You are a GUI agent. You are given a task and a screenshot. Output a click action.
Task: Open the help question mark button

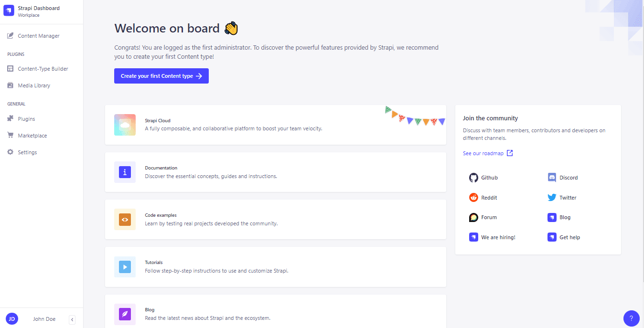[631, 318]
